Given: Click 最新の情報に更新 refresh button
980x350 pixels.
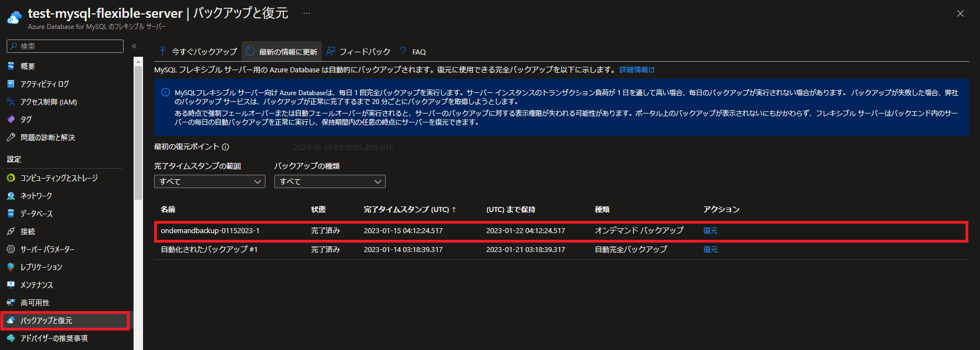Looking at the screenshot, I should coord(282,52).
